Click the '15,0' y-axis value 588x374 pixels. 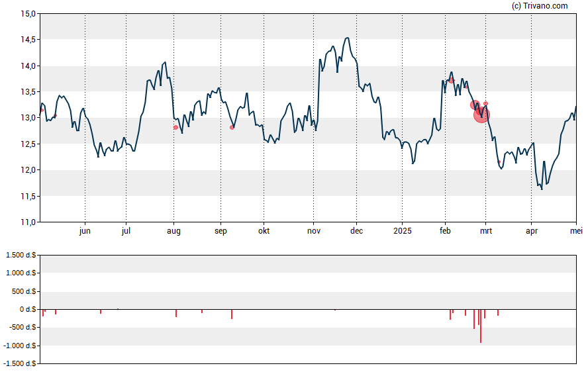[28, 14]
